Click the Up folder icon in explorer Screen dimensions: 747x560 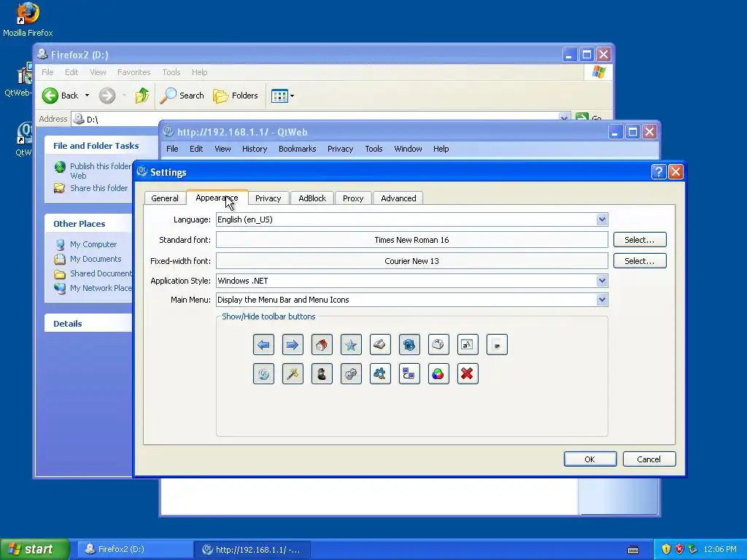pyautogui.click(x=142, y=96)
